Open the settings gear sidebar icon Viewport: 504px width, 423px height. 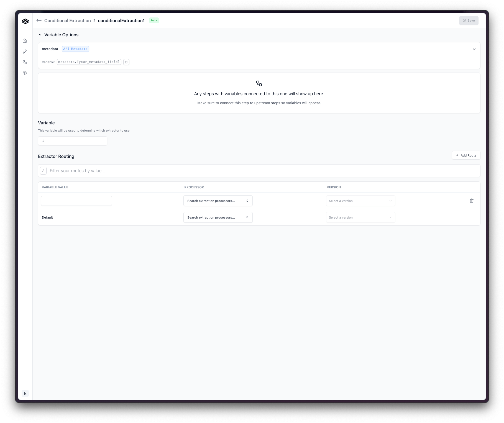[x=25, y=73]
